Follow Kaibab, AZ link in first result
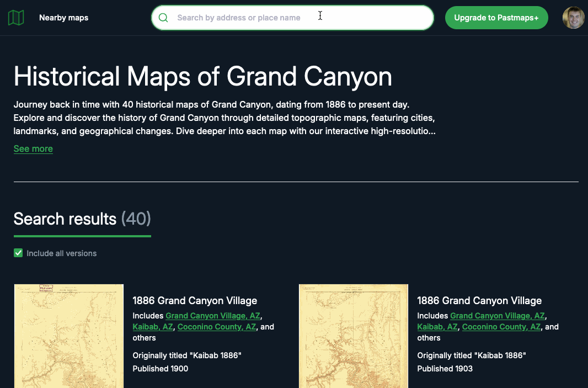 point(153,327)
